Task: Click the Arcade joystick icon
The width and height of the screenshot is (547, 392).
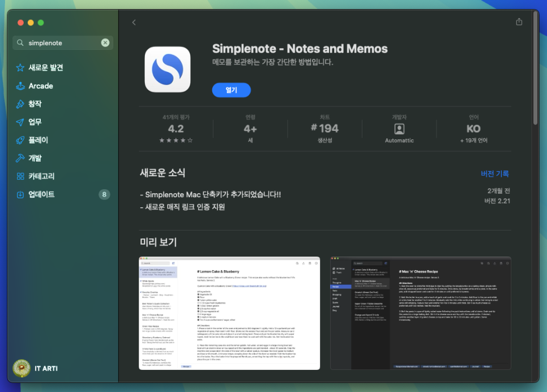Action: click(20, 86)
